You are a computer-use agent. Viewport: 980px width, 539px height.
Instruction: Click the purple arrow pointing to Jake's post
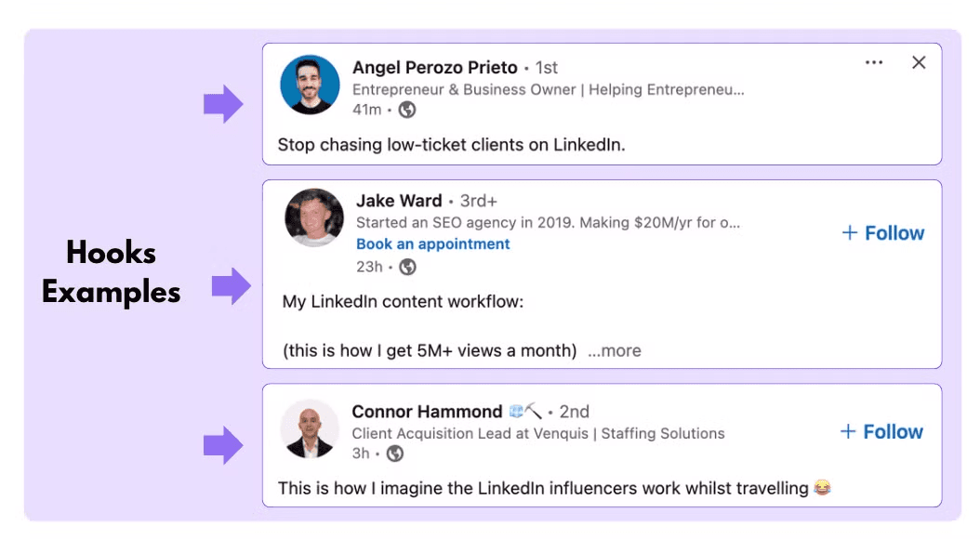coord(232,286)
